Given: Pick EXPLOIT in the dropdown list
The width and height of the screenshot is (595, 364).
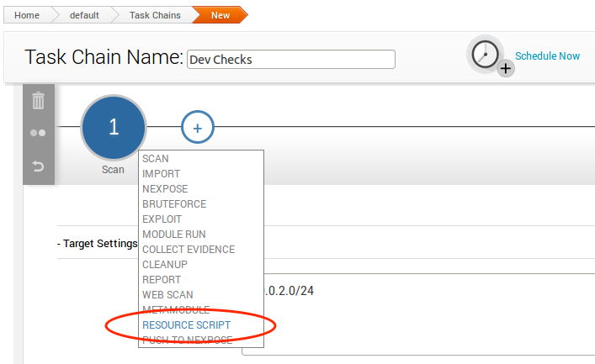Looking at the screenshot, I should pos(162,219).
